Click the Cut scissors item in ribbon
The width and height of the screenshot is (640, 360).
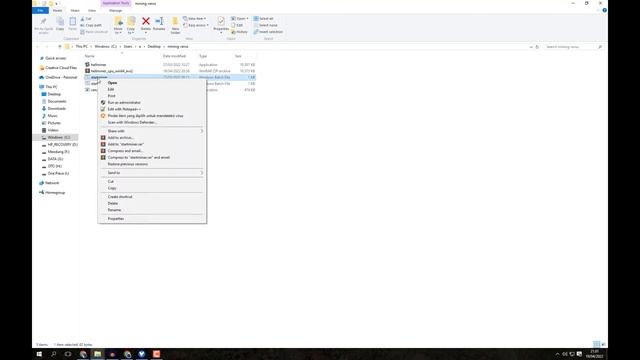pyautogui.click(x=86, y=19)
